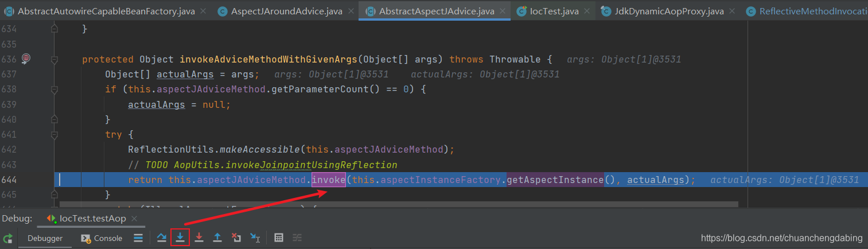Click the invoke method call on line 644

pos(329,180)
